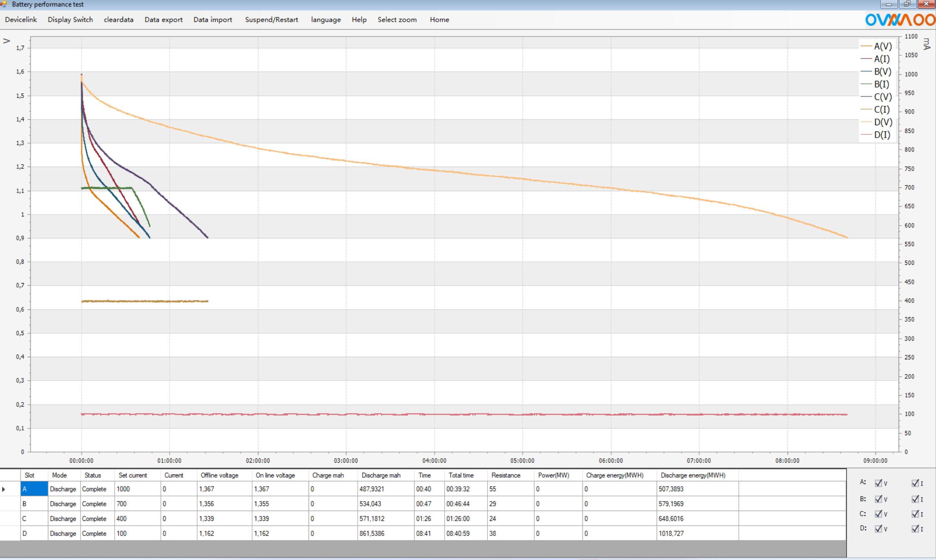
Task: Click the cleardata menu button
Action: pos(118,20)
